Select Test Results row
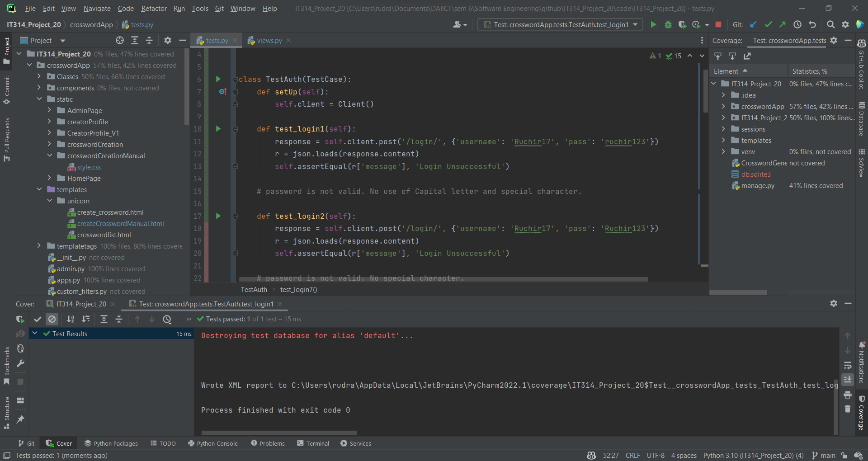 (x=111, y=334)
